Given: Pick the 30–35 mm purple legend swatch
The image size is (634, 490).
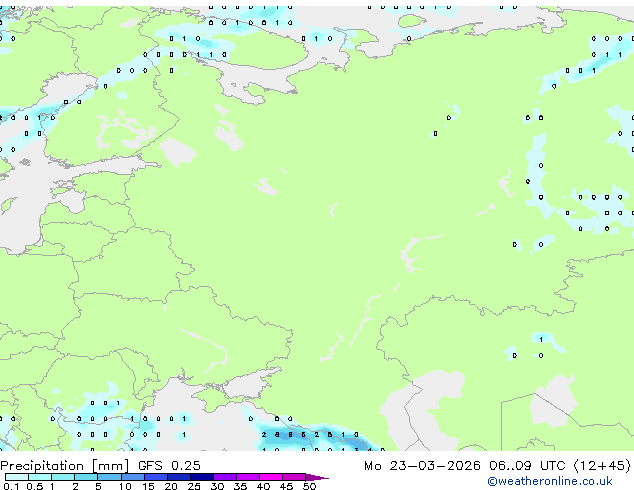Looking at the screenshot, I should coord(225,477).
